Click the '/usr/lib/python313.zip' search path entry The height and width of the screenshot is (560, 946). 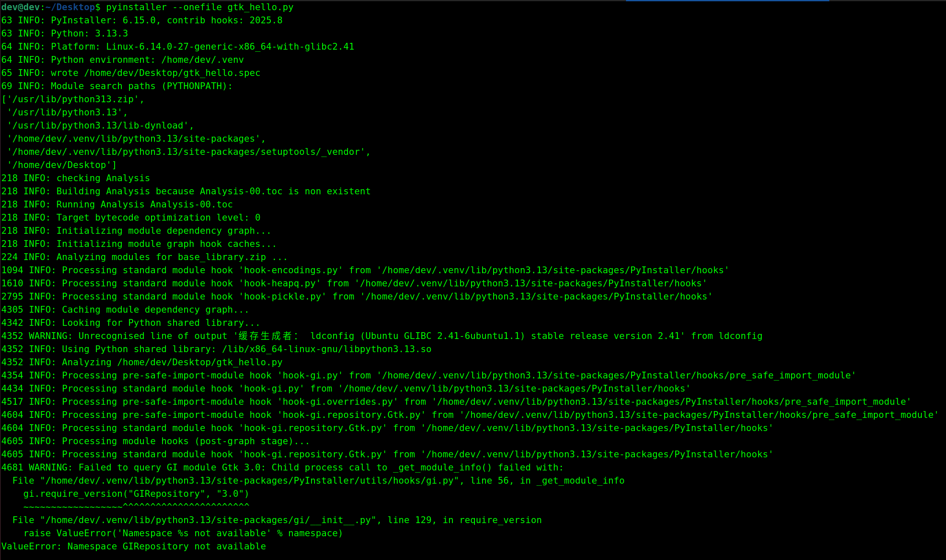[72, 99]
